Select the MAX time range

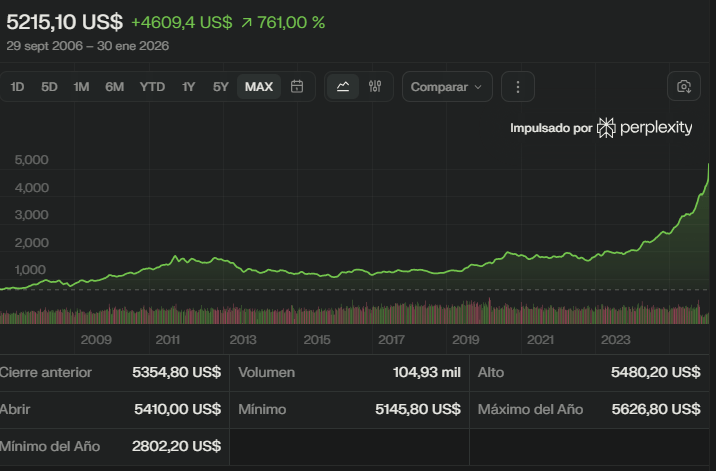pos(259,87)
